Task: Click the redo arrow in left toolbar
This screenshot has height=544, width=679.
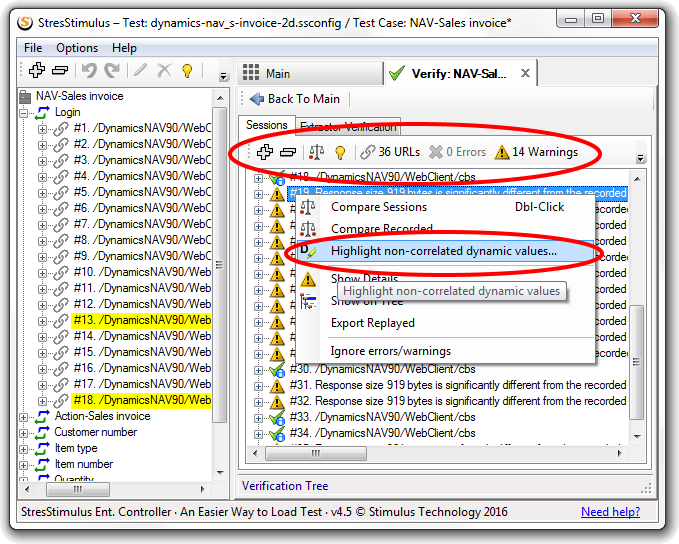Action: (x=112, y=70)
